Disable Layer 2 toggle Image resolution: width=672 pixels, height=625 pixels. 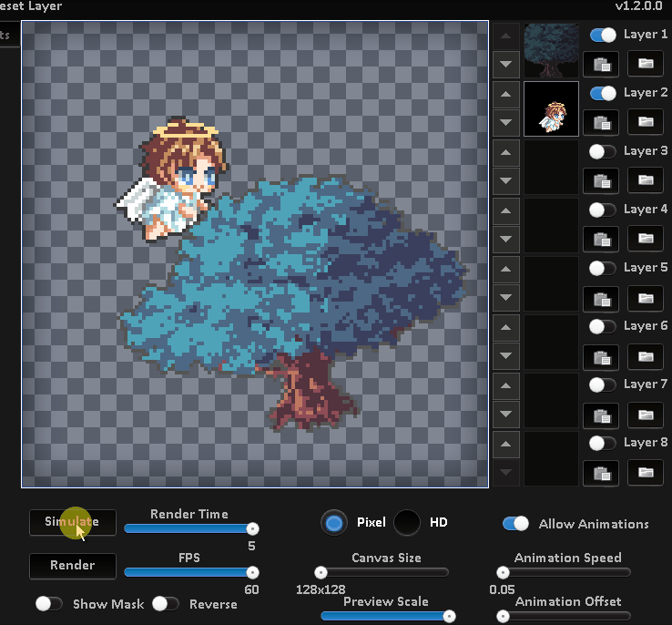point(603,93)
